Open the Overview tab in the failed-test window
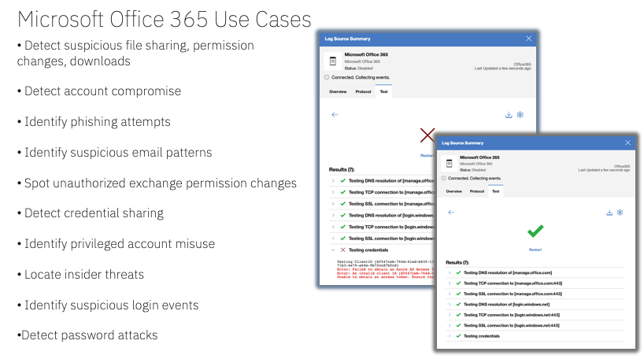The image size is (644, 359). [x=338, y=91]
